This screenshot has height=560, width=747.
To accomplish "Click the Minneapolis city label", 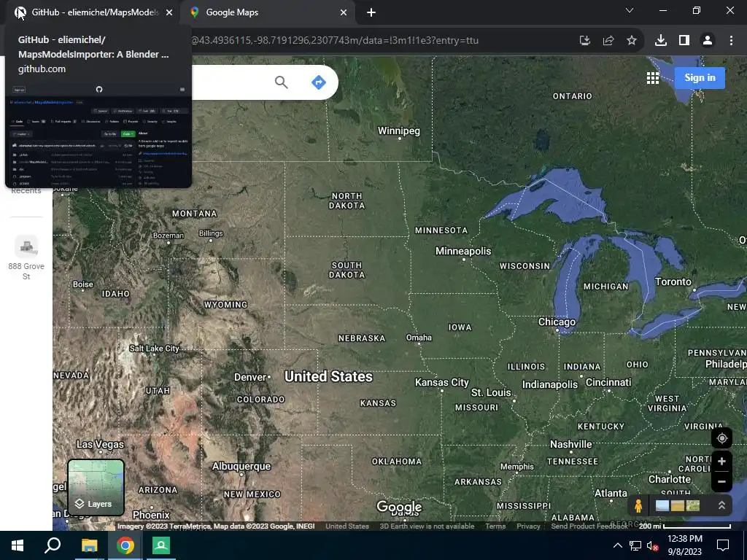I will click(x=463, y=251).
